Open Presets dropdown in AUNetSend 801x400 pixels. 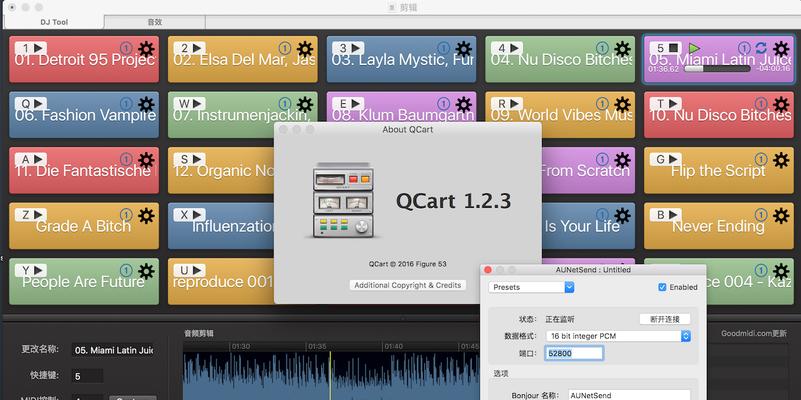(x=531, y=287)
